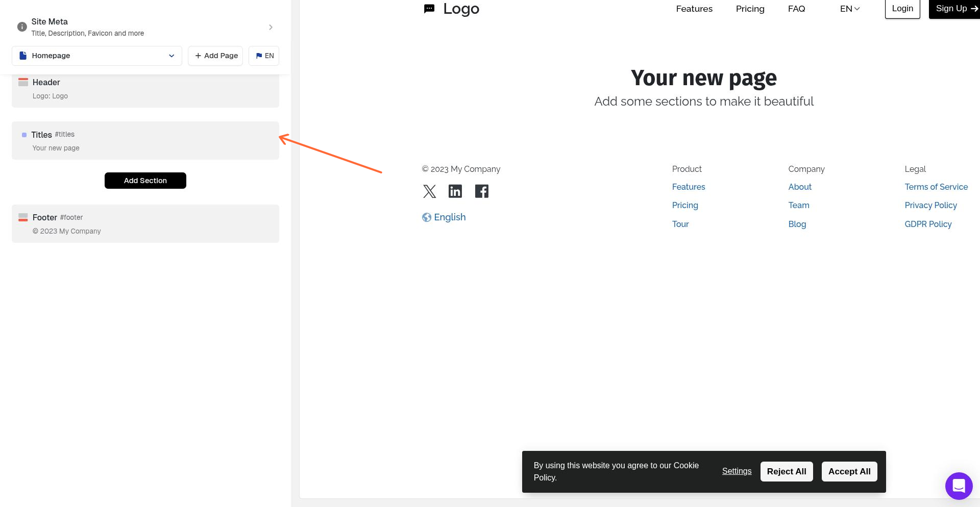980x507 pixels.
Task: Click the Add Page button
Action: tap(215, 56)
